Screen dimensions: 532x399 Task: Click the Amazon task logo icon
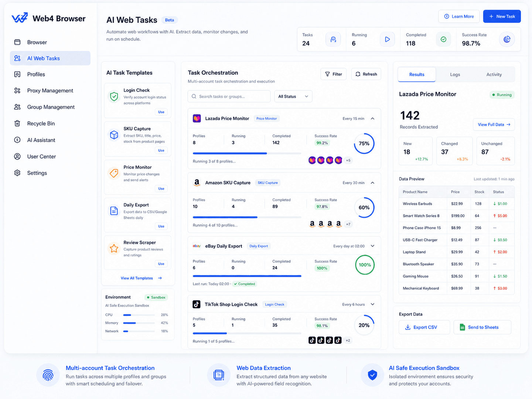[197, 183]
